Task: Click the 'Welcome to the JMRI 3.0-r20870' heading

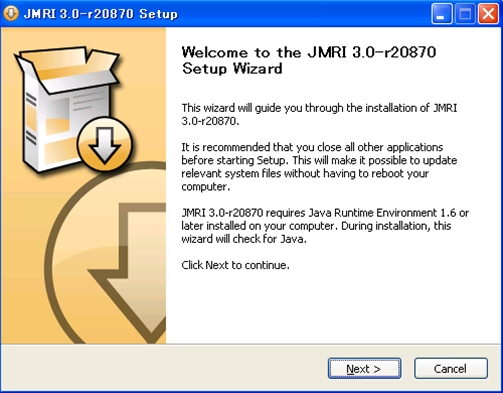Action: tap(309, 60)
